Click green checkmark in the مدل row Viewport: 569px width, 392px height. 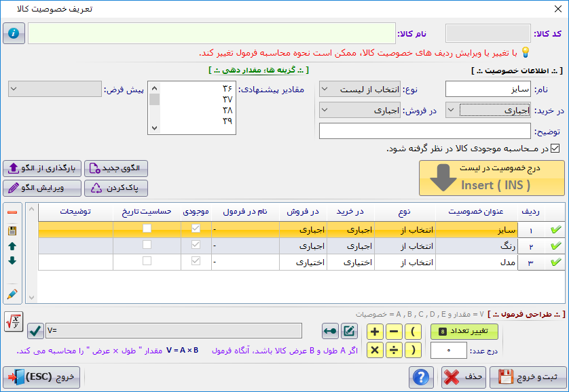[x=555, y=262]
